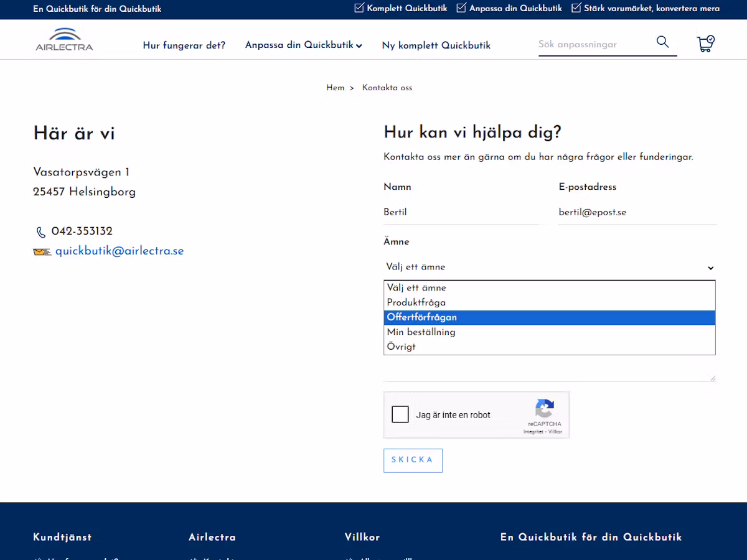
Task: Open Hur fungerar det? in the navigation
Action: [x=184, y=45]
